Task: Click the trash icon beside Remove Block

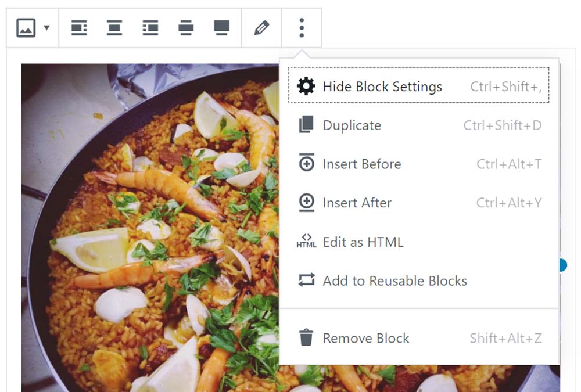Action: [x=306, y=338]
